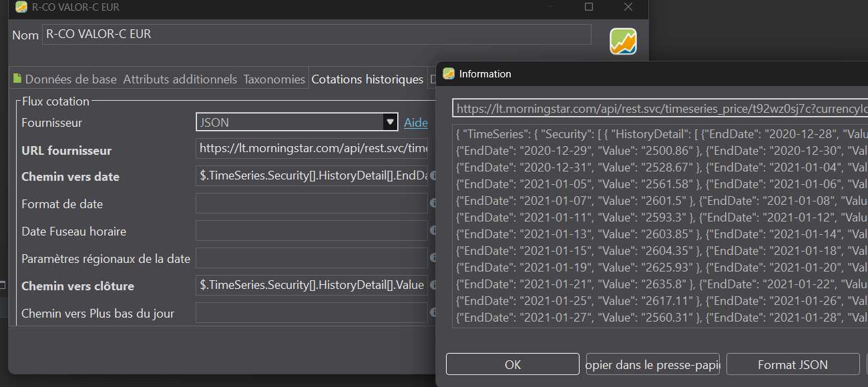868x387 pixels.
Task: Open the Aide help link
Action: click(x=416, y=123)
